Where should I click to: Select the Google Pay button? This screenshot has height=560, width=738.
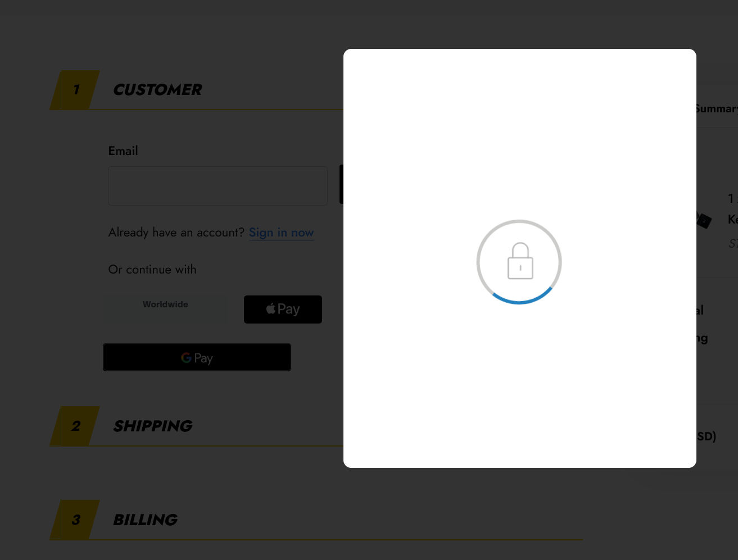pos(197,357)
